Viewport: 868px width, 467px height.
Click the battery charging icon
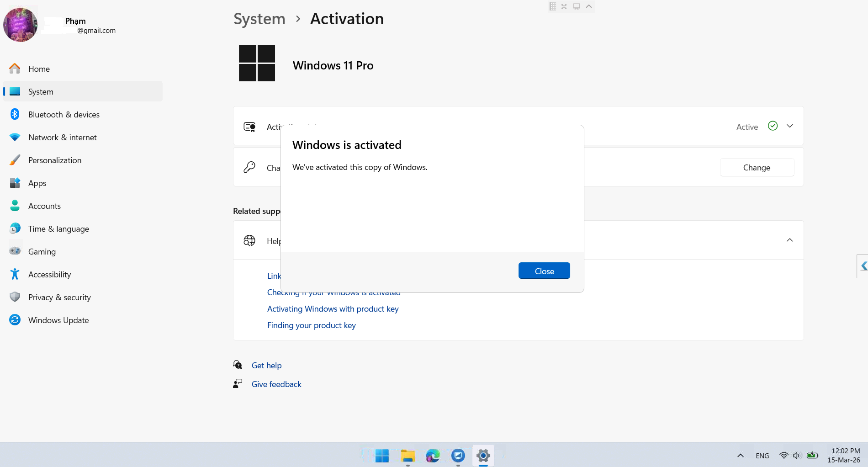812,455
